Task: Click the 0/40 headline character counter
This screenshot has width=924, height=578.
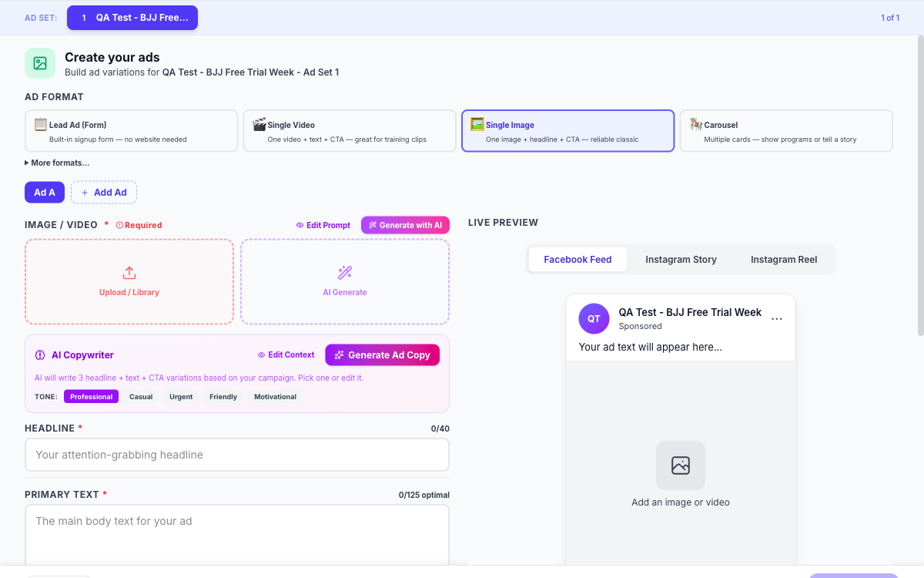Action: click(440, 428)
